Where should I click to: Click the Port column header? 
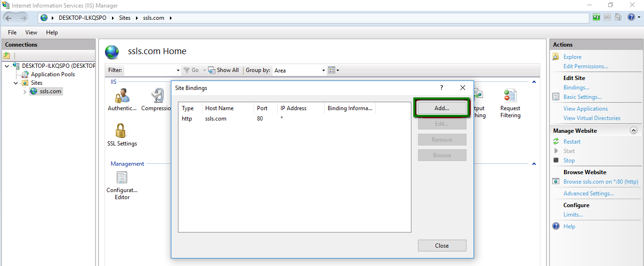[266, 108]
